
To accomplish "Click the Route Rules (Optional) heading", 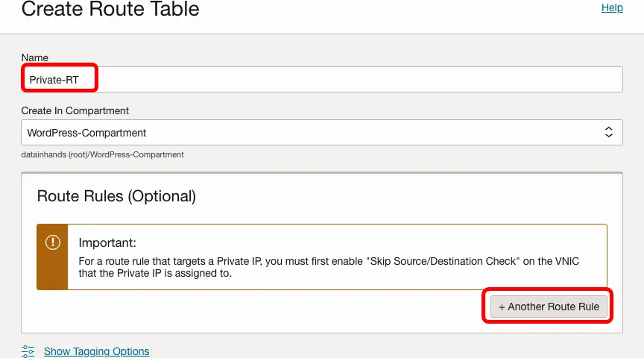I will 116,196.
